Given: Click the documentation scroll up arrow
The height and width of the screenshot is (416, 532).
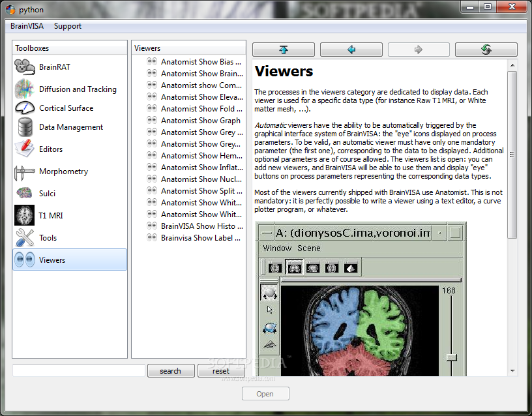Looking at the screenshot, I should coord(512,65).
